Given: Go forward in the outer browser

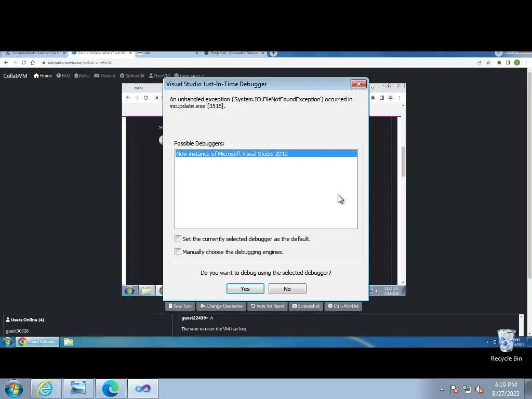Looking at the screenshot, I should (15, 62).
